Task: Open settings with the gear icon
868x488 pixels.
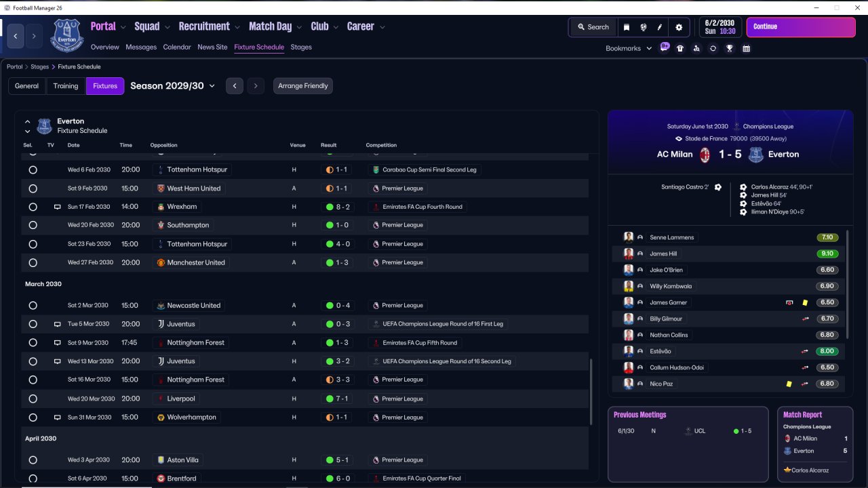Action: [679, 27]
